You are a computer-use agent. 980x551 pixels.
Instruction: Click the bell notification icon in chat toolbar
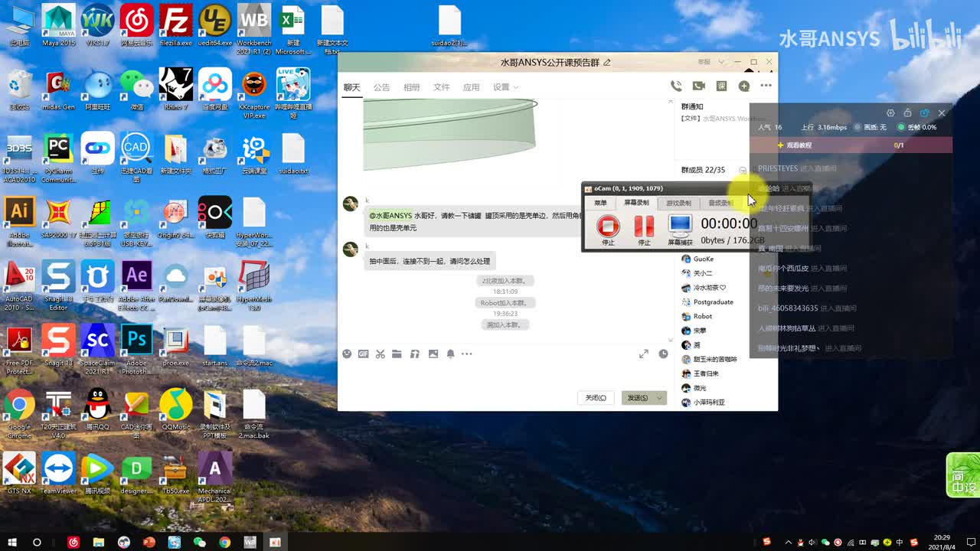click(x=450, y=354)
